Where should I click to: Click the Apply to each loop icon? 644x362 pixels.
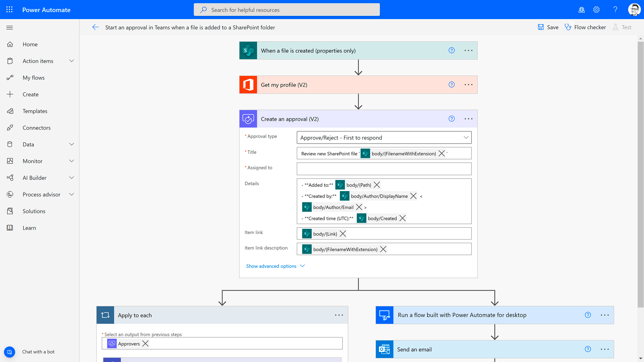pyautogui.click(x=105, y=315)
